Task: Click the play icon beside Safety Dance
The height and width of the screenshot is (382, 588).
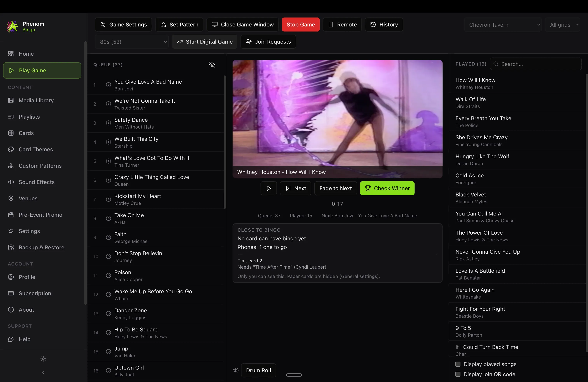Action: [108, 123]
